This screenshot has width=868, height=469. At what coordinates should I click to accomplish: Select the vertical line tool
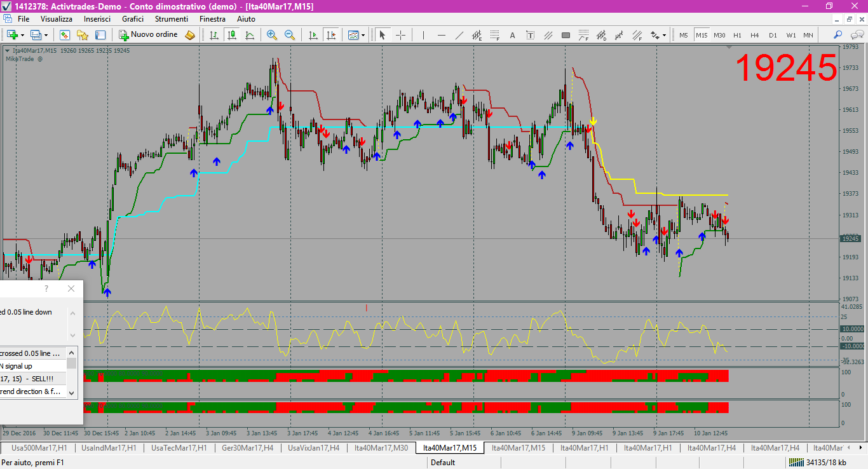[x=423, y=35]
